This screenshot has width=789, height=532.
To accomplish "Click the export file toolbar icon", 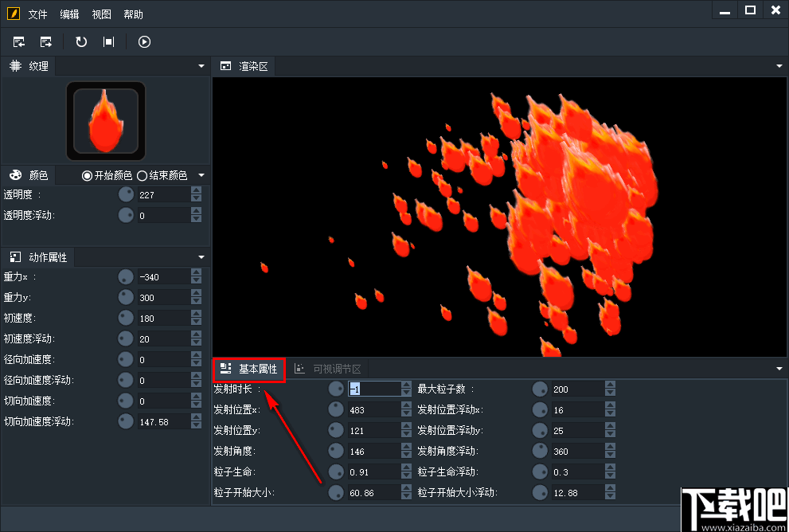I will [46, 41].
